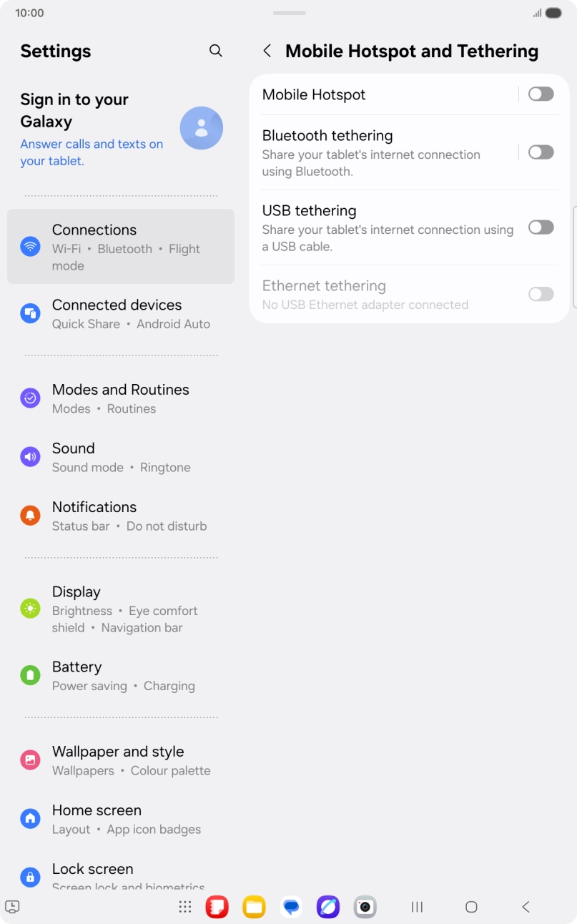Tap the Settings search magnifier icon
Viewport: 577px width, 924px height.
point(215,51)
